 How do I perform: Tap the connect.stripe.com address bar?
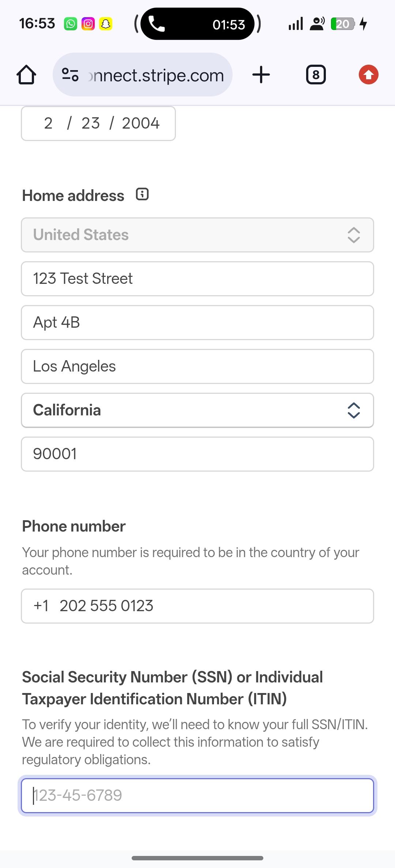pos(155,75)
